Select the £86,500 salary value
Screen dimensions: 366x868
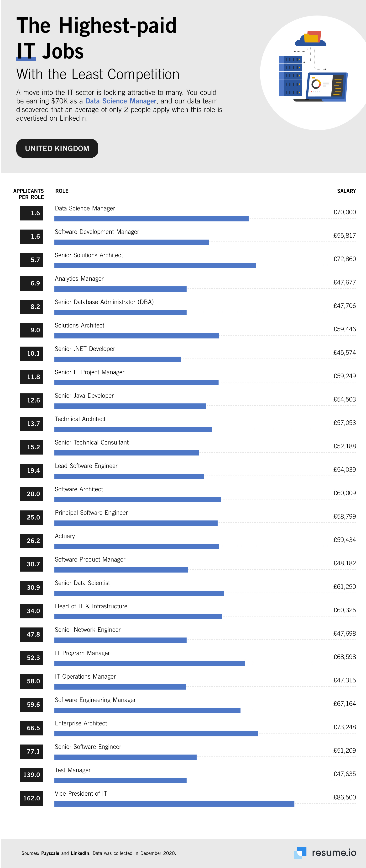coord(344,797)
